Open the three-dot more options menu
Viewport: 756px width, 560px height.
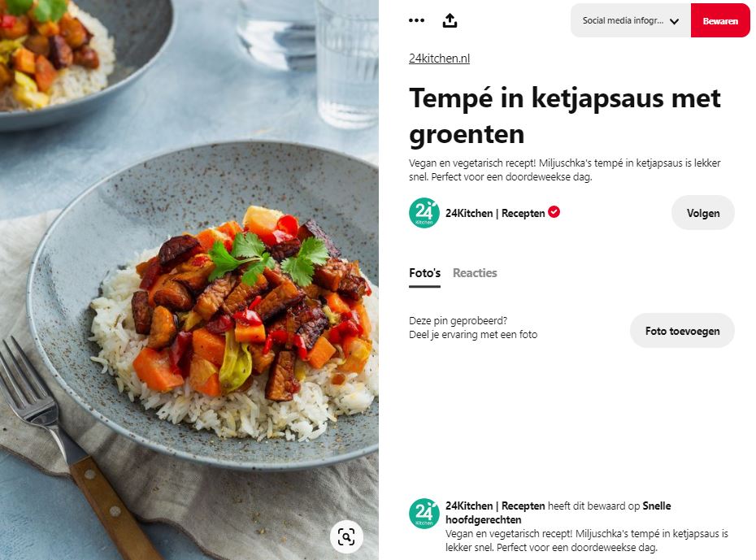[416, 20]
